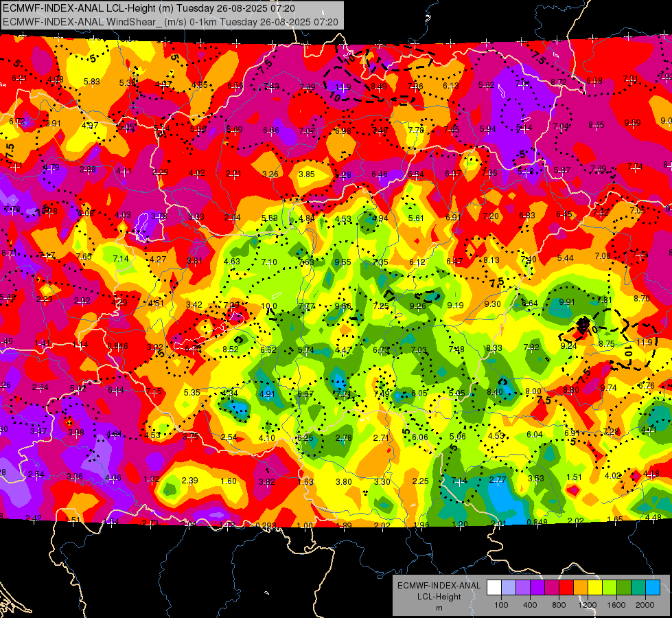This screenshot has height=618, width=672.
Task: Click the map value '0.848' near the bottom
Action: pos(537,522)
